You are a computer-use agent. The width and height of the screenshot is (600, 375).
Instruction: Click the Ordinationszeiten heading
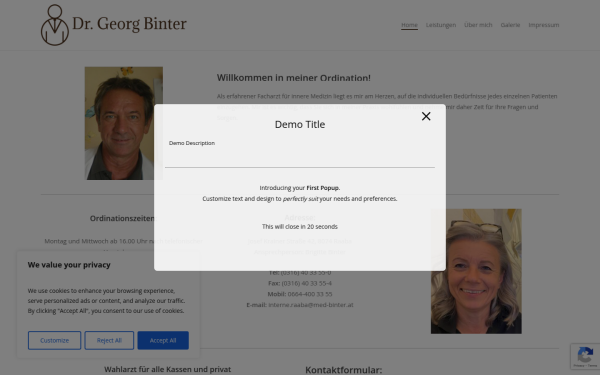click(x=123, y=218)
